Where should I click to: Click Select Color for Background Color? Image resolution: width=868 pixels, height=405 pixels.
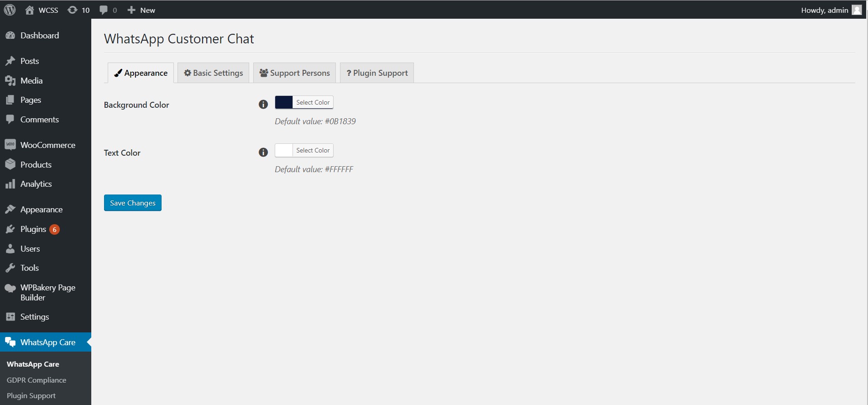[x=313, y=102]
